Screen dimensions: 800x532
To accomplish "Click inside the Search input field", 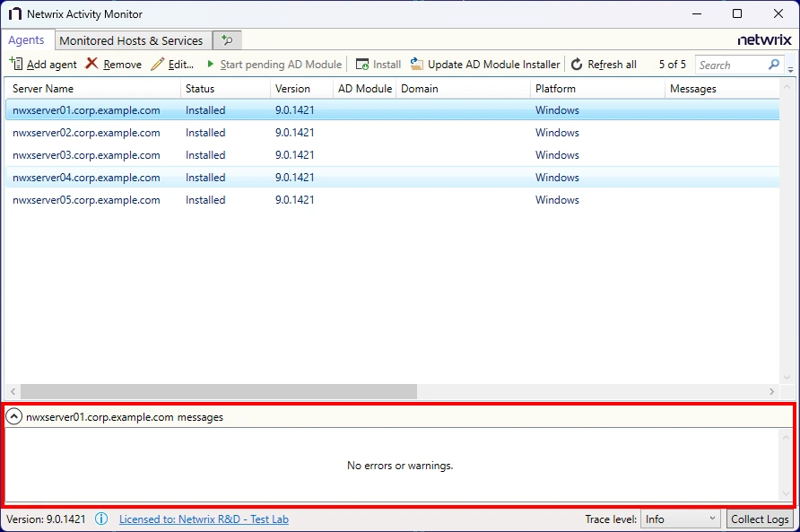I will (731, 65).
